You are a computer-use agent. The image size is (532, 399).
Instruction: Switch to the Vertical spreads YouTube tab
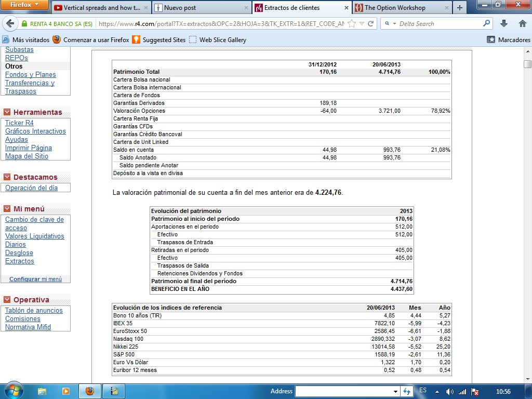[x=101, y=7]
